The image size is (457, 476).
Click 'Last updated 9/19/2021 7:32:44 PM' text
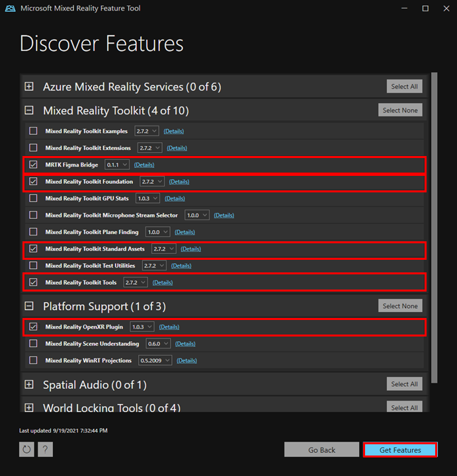point(63,430)
